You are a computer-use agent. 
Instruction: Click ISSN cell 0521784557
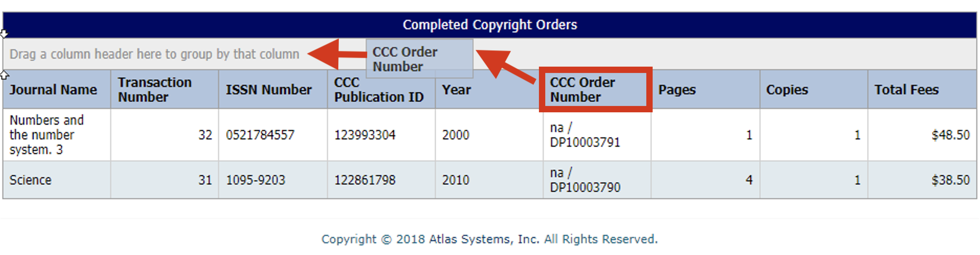(260, 135)
